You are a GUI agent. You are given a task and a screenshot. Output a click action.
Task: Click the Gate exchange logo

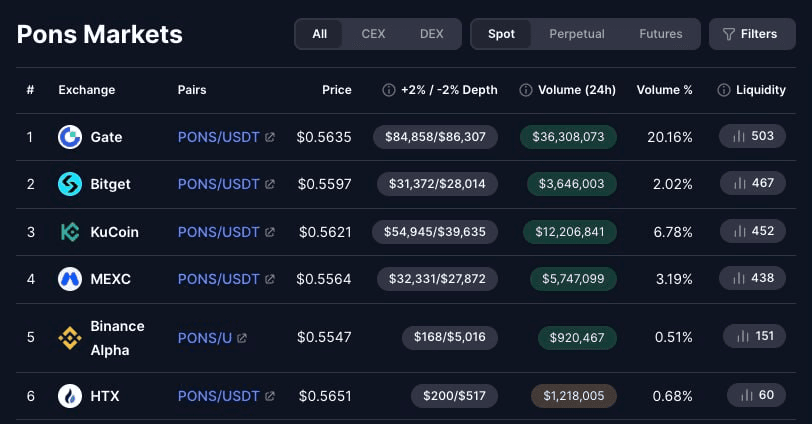70,137
